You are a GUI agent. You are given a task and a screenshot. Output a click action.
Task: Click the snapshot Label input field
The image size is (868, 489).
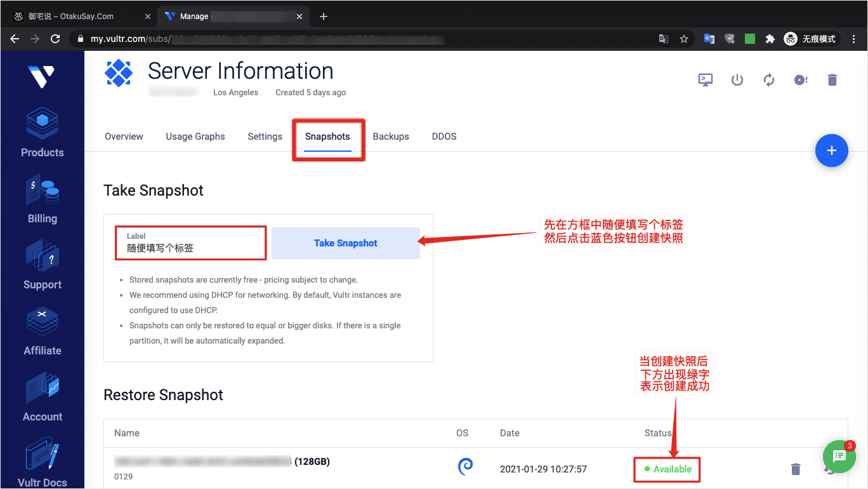190,243
